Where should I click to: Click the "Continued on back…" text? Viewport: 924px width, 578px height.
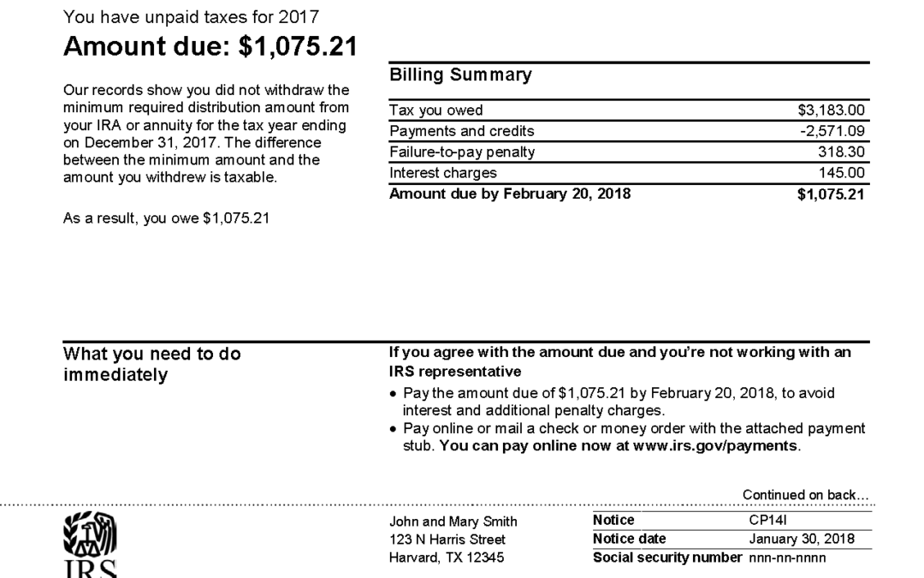[x=805, y=495]
